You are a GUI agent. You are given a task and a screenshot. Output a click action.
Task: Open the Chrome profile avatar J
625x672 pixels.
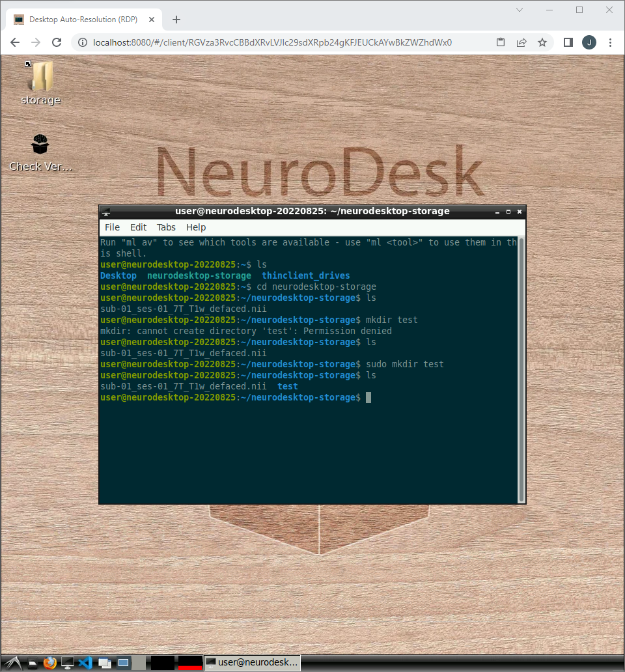click(589, 42)
